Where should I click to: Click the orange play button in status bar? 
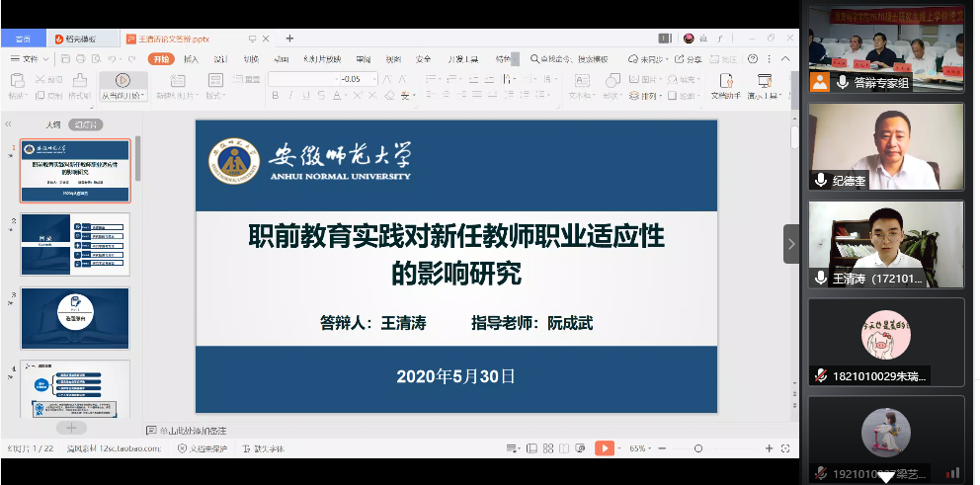(x=604, y=448)
